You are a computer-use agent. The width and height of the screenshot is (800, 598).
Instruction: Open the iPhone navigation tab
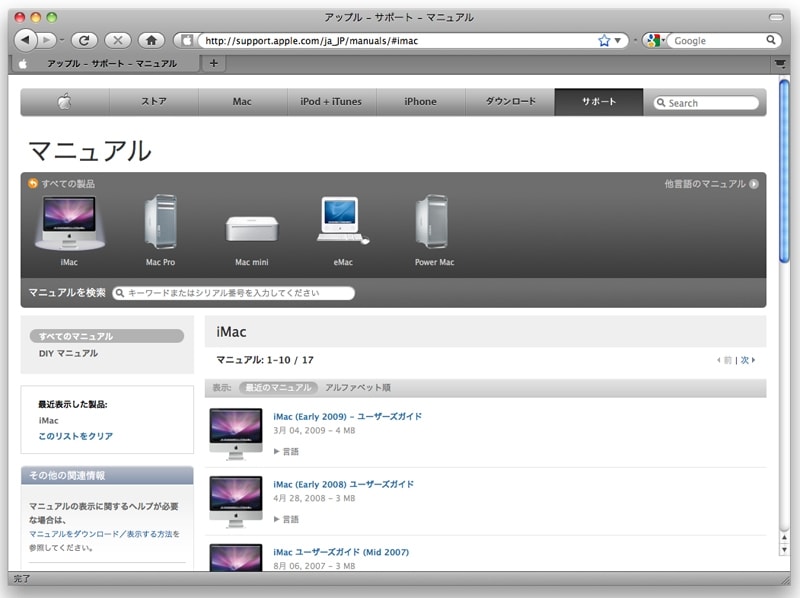pos(420,102)
